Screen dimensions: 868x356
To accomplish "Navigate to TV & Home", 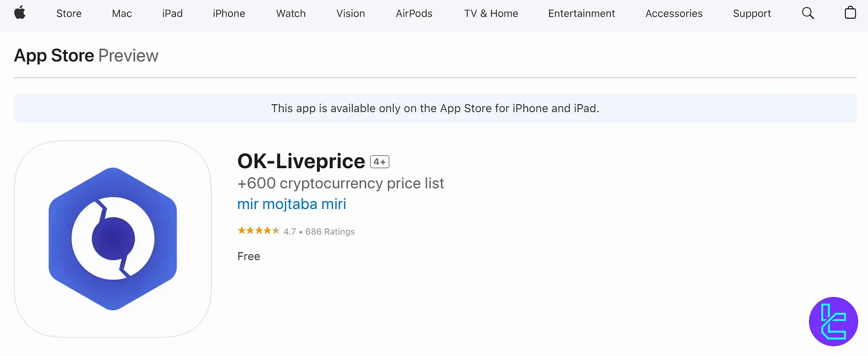I will coord(491,14).
